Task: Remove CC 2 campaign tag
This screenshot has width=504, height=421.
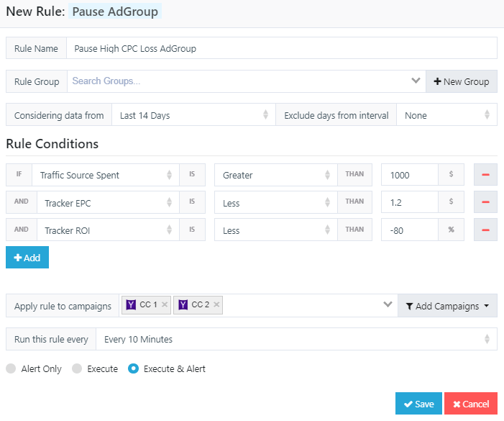Action: pos(216,304)
